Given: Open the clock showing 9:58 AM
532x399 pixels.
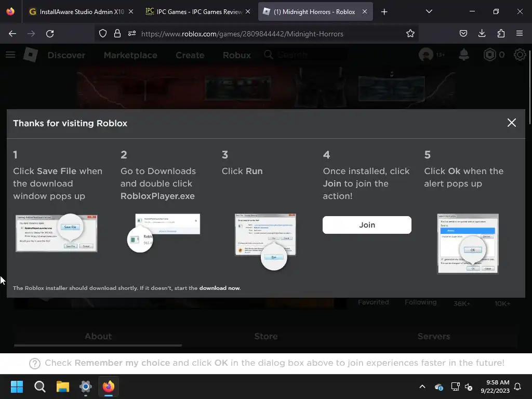Looking at the screenshot, I should pos(495,387).
